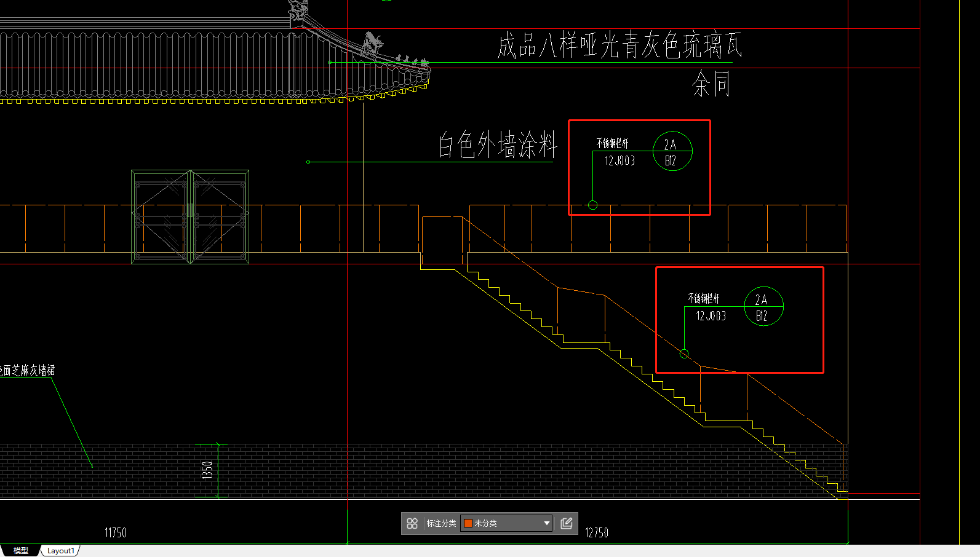Expand the 未分类 category dropdown
Viewport: 980px width, 557px height.
pos(506,523)
